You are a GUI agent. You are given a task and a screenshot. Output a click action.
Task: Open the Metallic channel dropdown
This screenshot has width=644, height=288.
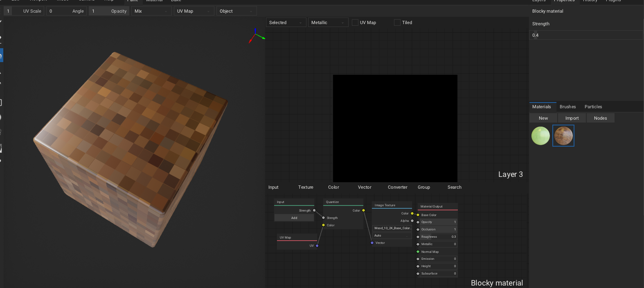click(328, 22)
